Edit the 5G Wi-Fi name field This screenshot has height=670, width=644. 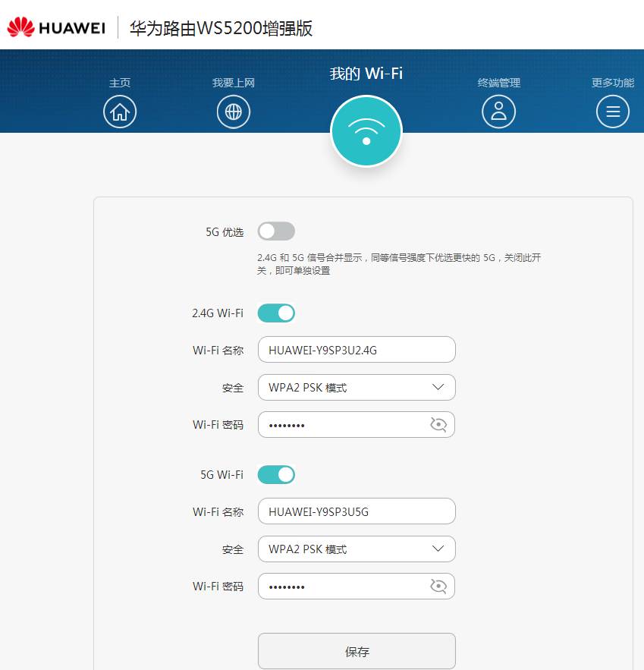pos(357,511)
